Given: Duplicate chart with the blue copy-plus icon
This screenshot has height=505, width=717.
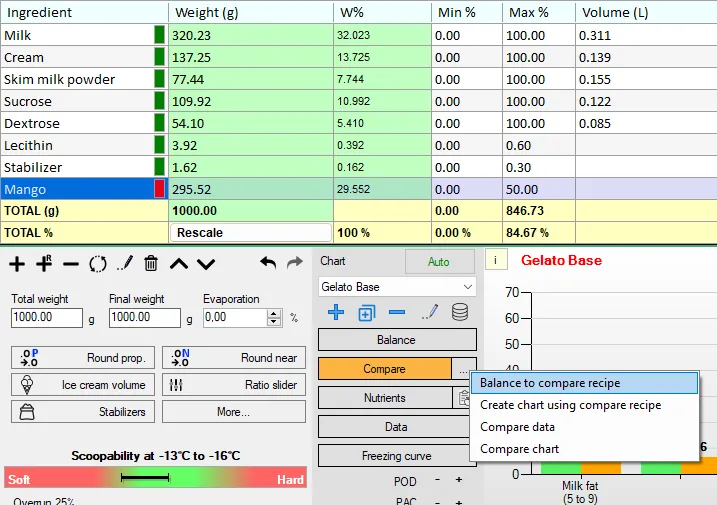Looking at the screenshot, I should click(367, 313).
